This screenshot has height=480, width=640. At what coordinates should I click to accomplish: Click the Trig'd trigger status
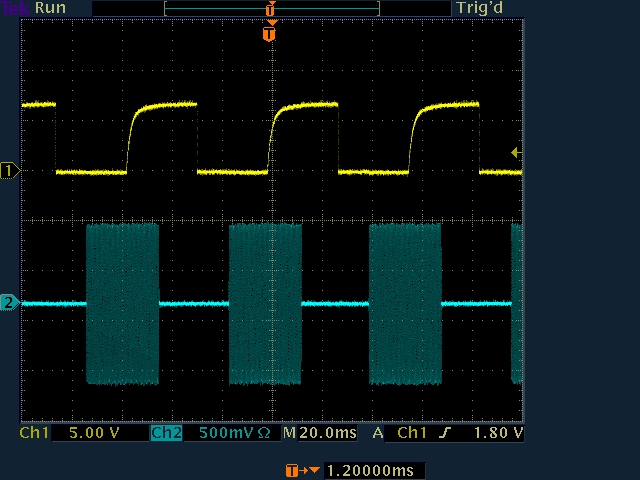[480, 8]
